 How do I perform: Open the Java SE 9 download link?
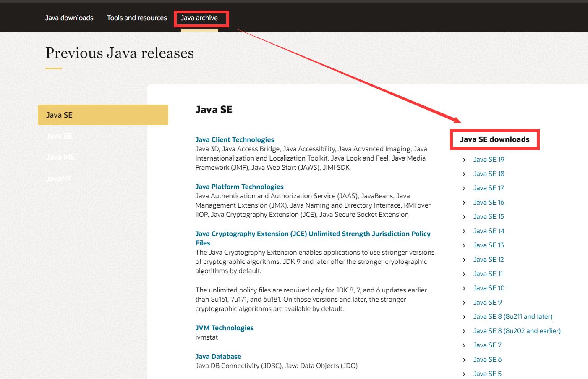click(488, 302)
